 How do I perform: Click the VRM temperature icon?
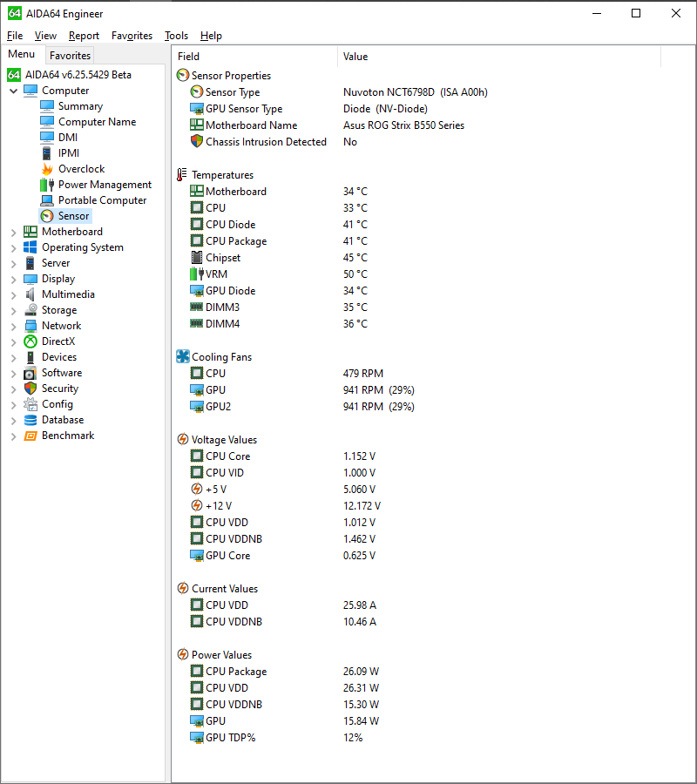(197, 274)
